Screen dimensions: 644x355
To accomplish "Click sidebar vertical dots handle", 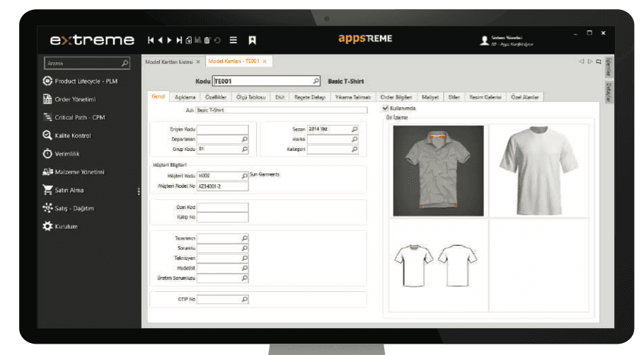I will point(139,191).
